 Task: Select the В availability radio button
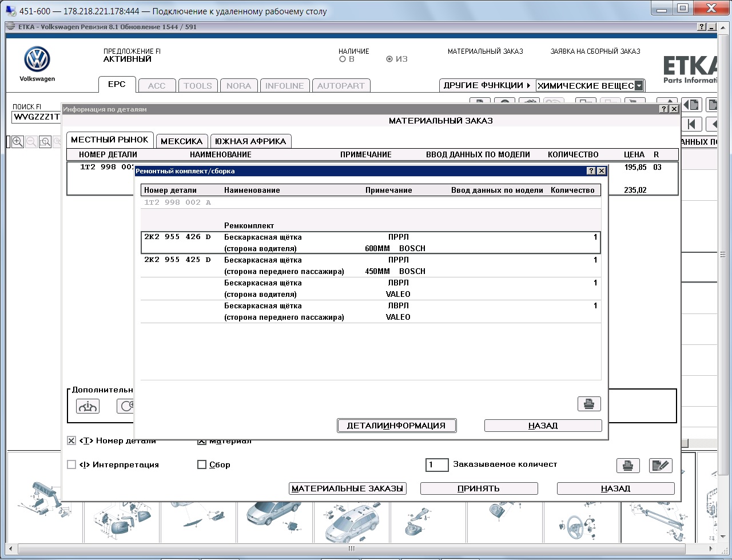coord(343,59)
